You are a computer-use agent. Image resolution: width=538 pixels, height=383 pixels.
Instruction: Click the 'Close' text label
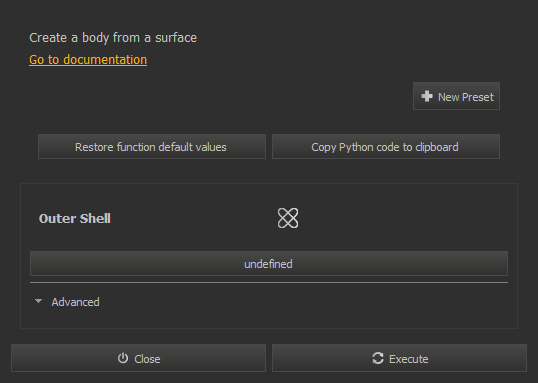click(147, 359)
